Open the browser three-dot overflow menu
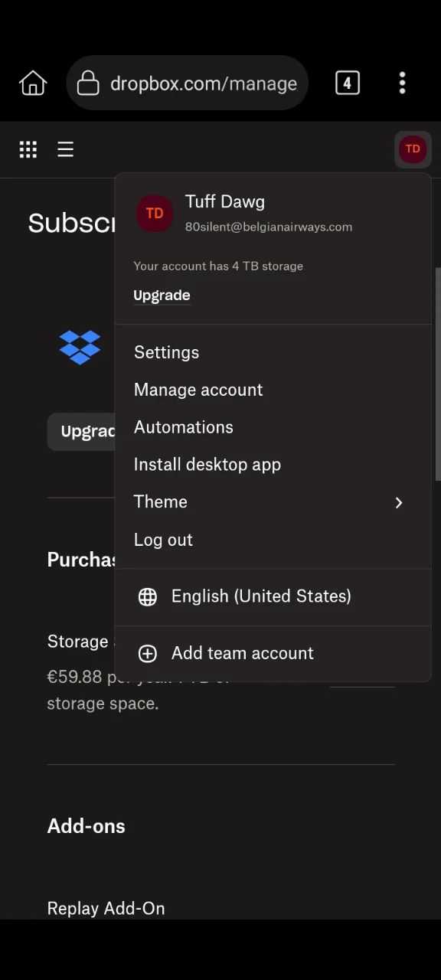Screen dimensions: 441x980 coord(402,83)
